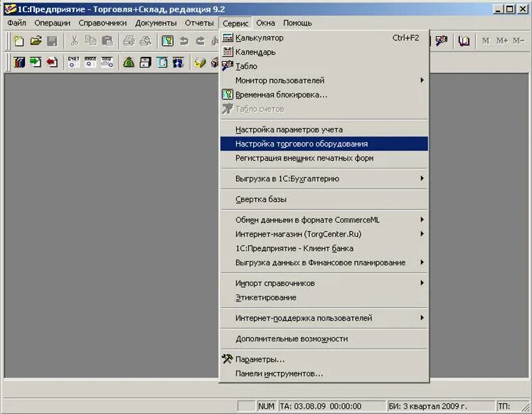The image size is (532, 414).
Task: Click the teal clipboard list icon
Action: [162, 63]
